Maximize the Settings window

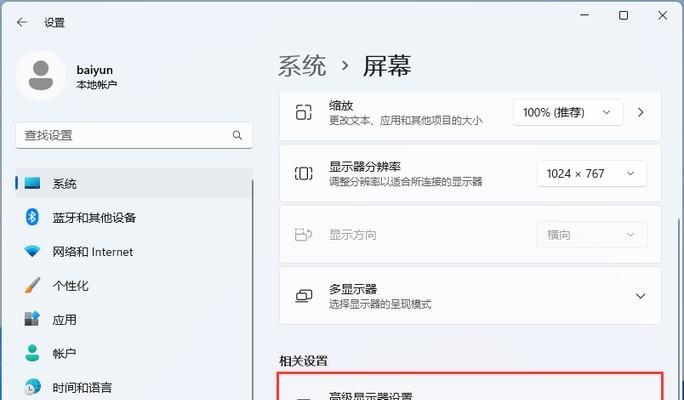pos(624,15)
